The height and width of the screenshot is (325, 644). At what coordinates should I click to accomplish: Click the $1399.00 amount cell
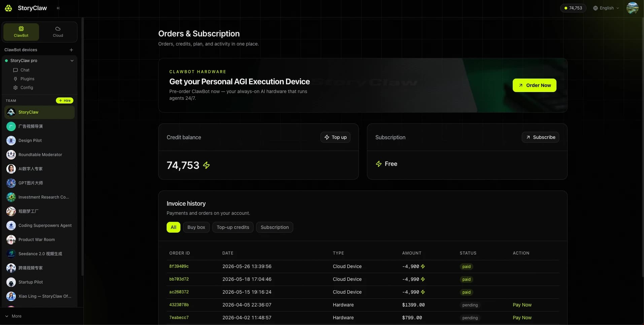coord(413,305)
